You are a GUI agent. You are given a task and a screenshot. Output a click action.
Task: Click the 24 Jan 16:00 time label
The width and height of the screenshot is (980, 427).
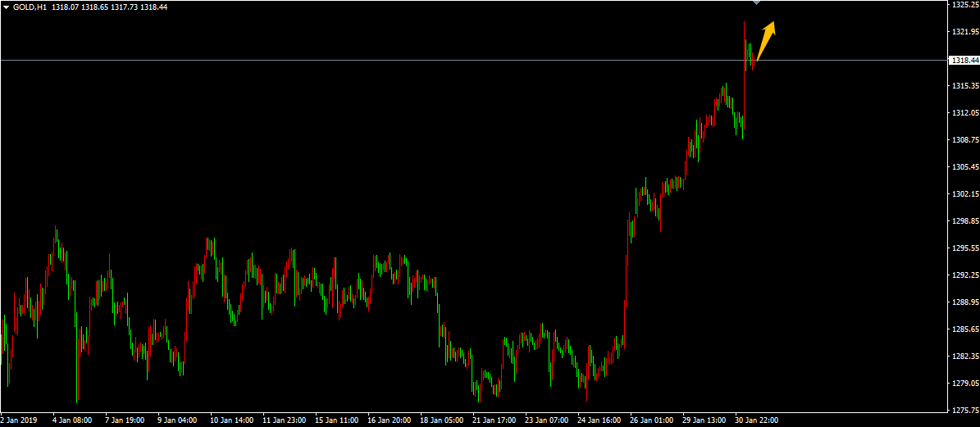[600, 420]
